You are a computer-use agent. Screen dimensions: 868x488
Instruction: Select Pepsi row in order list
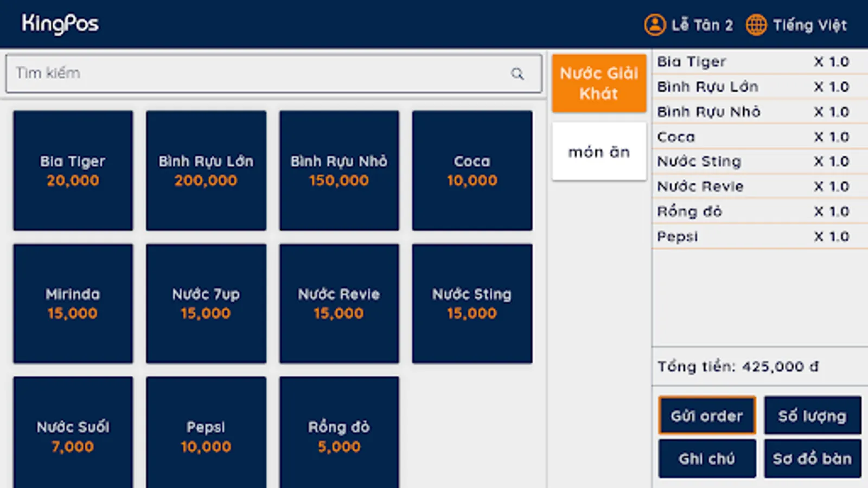759,236
